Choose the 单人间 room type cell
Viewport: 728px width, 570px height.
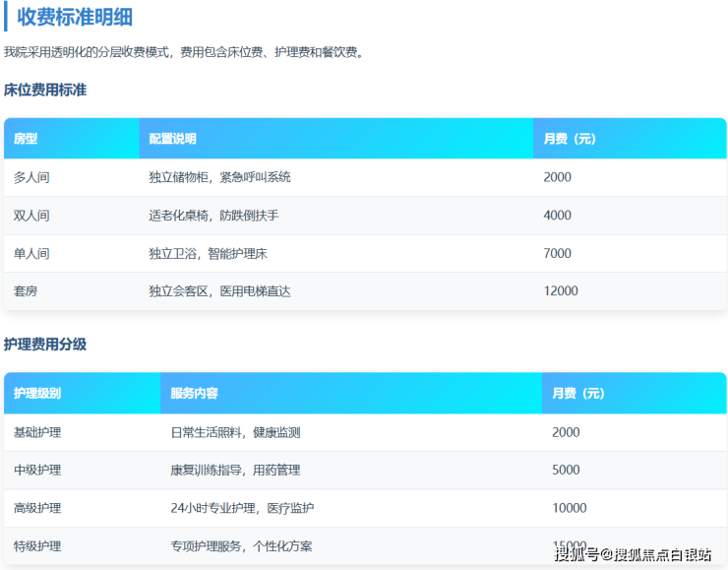point(31,253)
